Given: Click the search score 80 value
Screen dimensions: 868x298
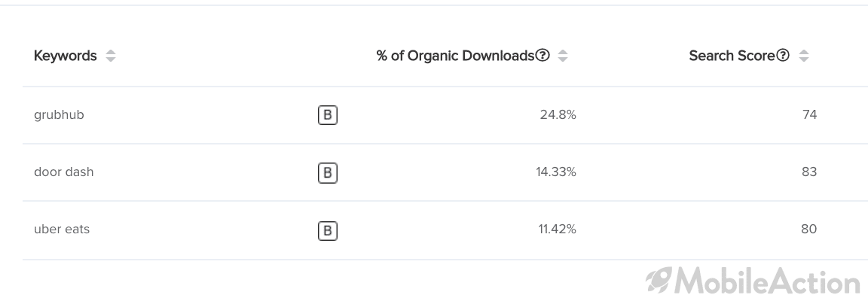Looking at the screenshot, I should 808,229.
